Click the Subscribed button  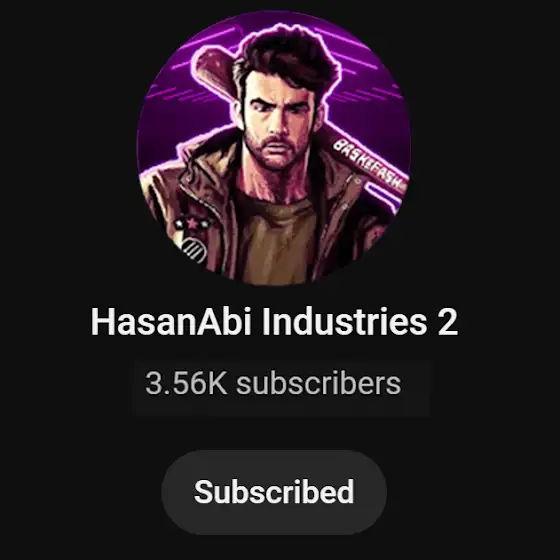[x=274, y=492]
